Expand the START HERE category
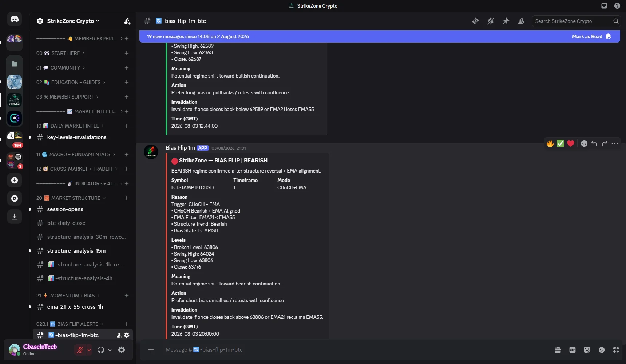The height and width of the screenshot is (364, 626). tap(60, 53)
